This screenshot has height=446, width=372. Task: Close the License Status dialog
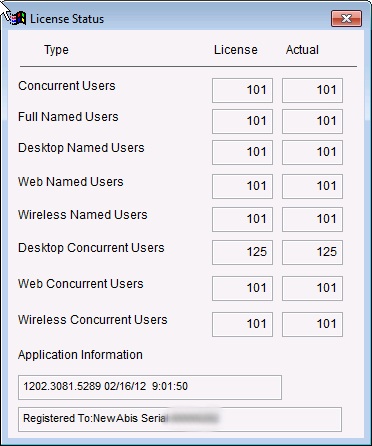point(346,18)
